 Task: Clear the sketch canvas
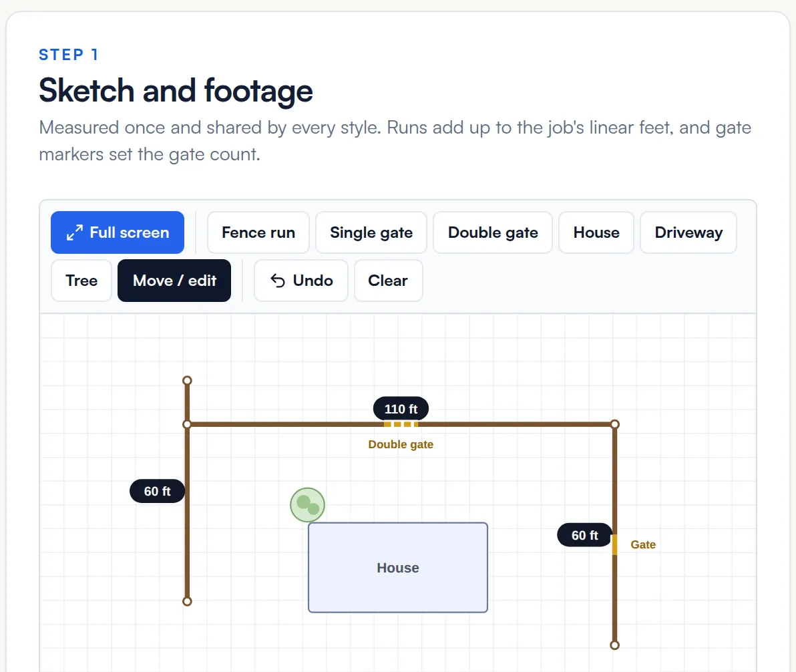coord(389,281)
